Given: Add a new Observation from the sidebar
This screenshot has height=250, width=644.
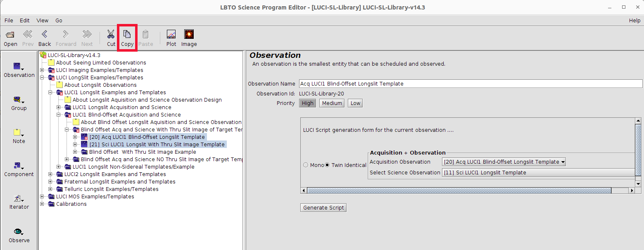Looking at the screenshot, I should tap(19, 68).
